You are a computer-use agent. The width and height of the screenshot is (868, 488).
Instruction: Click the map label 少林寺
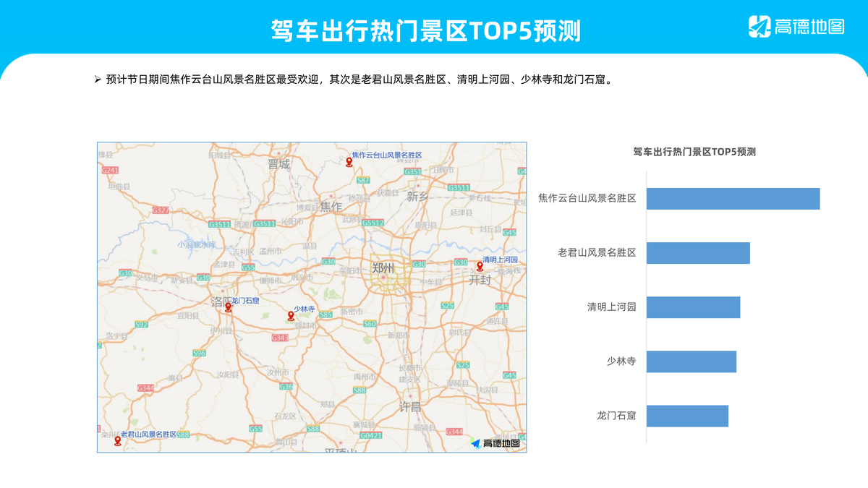(305, 309)
